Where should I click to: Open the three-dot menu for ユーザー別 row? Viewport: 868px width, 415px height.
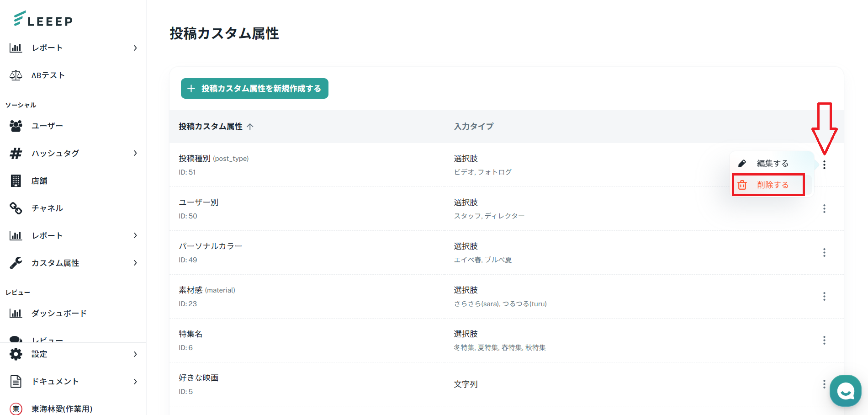tap(824, 209)
